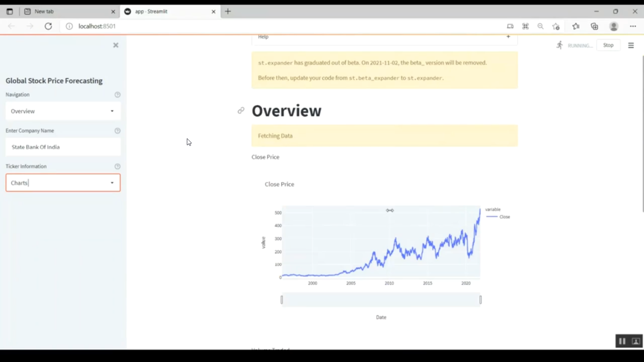Viewport: 644px width, 362px height.
Task: Click the Ticker Information help icon
Action: pyautogui.click(x=117, y=166)
